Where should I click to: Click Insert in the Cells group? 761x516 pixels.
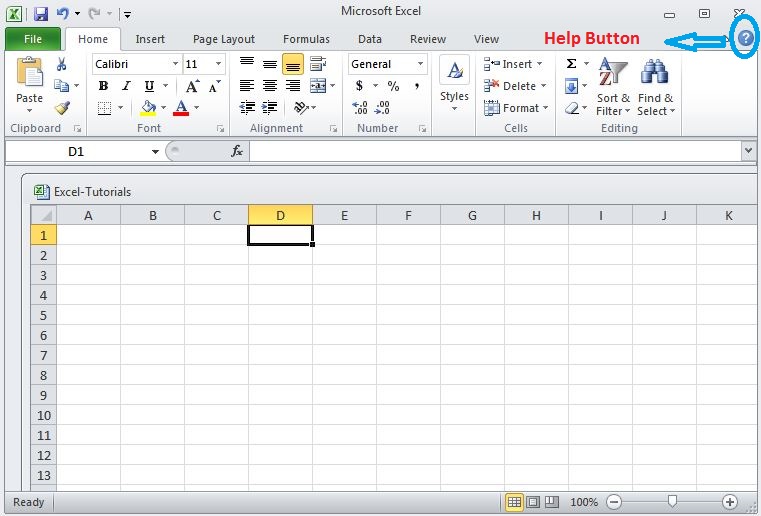pos(515,64)
